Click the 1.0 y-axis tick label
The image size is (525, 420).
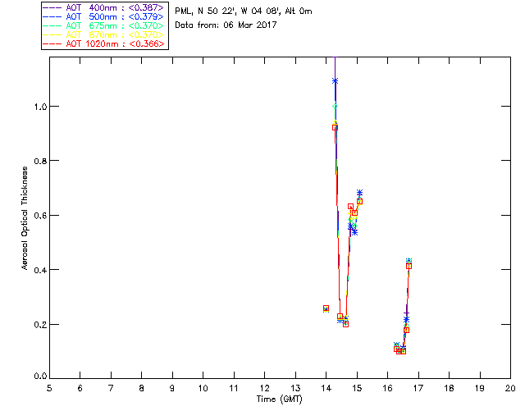pyautogui.click(x=40, y=107)
